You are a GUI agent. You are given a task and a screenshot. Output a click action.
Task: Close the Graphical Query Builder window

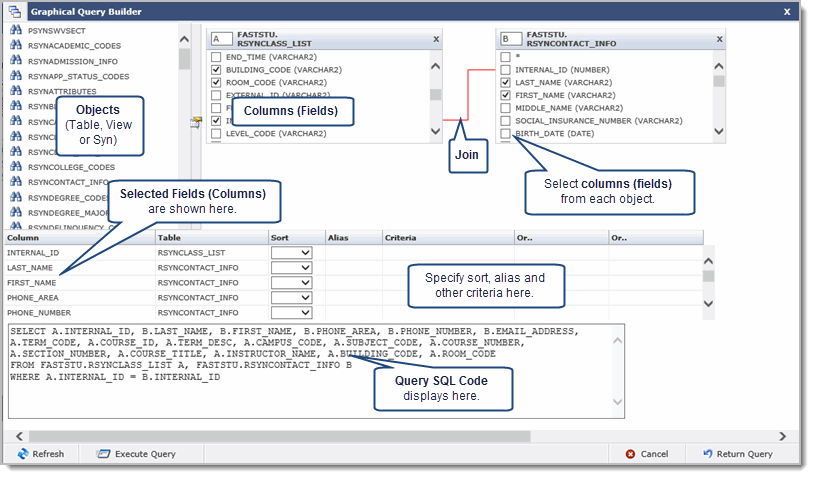787,11
